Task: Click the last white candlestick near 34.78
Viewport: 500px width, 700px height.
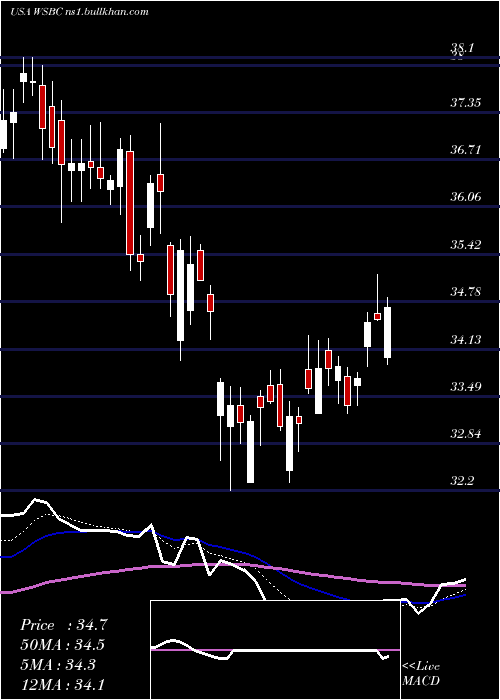Action: 388,332
